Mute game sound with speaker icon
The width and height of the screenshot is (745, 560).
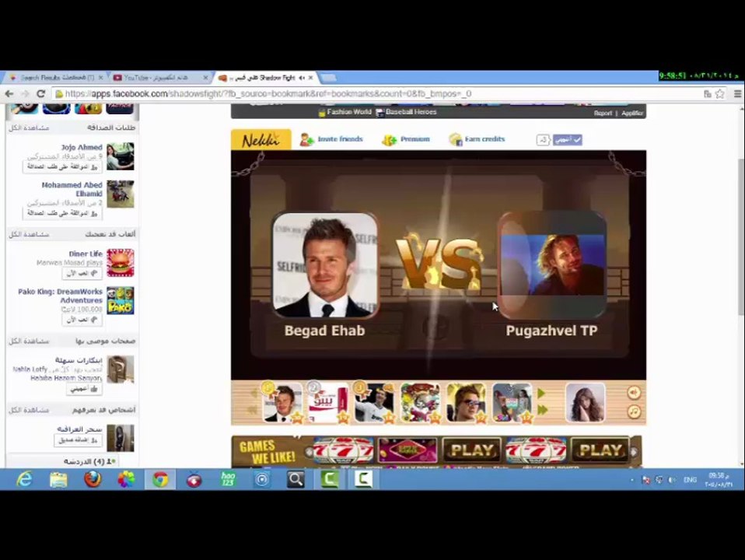[x=634, y=393]
